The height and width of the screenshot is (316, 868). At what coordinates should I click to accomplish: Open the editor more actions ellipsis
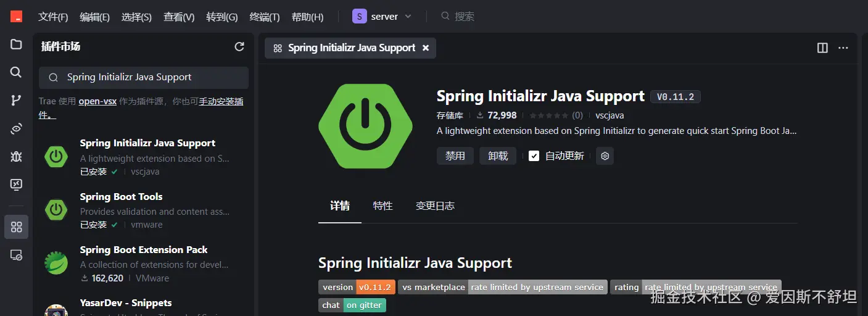[x=843, y=48]
